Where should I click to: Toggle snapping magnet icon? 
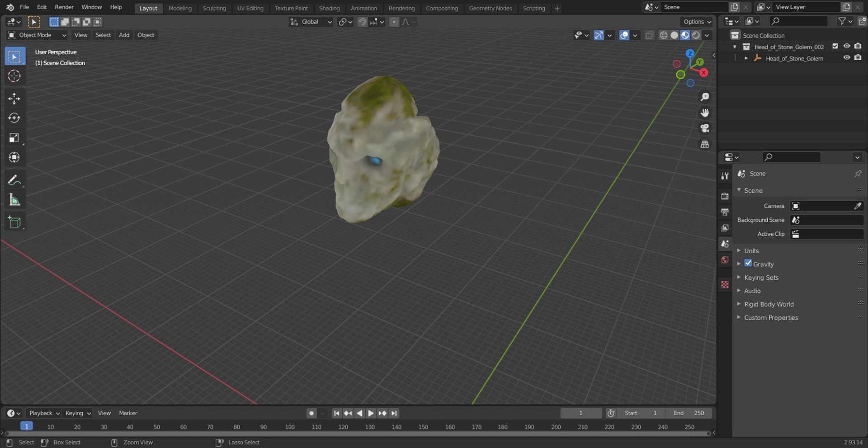[x=362, y=22]
